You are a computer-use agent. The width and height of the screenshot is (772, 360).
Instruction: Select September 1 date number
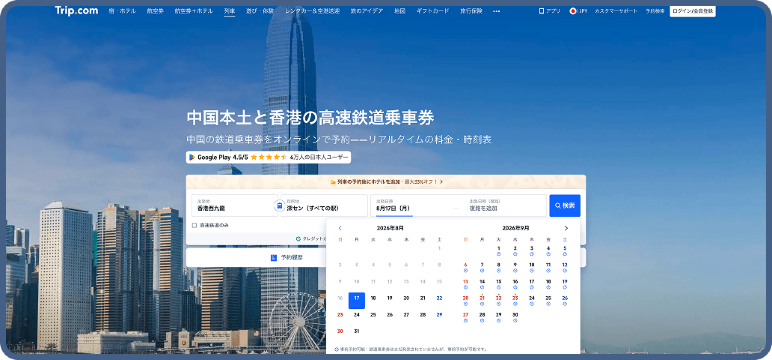point(499,248)
